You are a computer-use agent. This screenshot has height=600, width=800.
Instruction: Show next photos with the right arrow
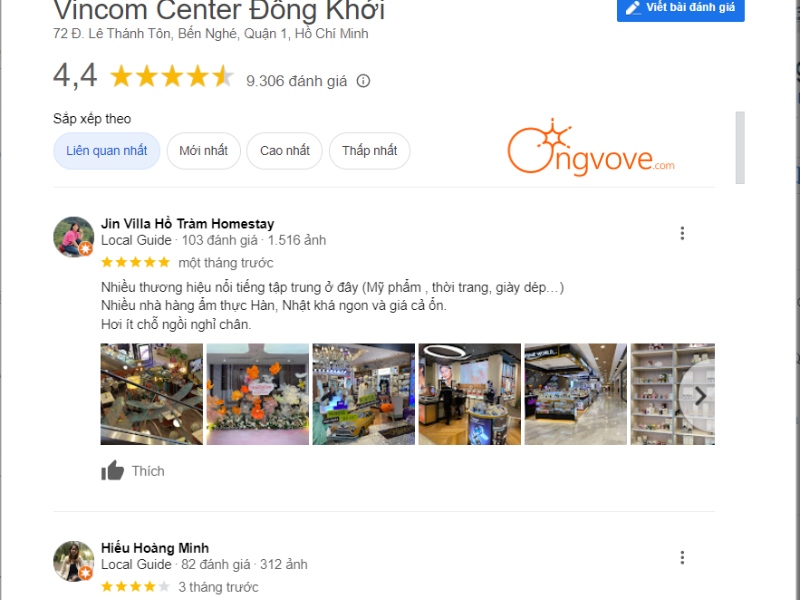(x=700, y=396)
